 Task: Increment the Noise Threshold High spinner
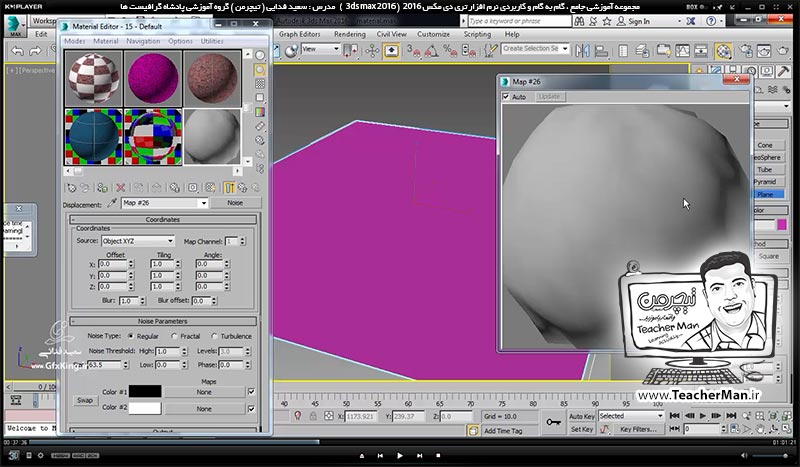[184, 349]
